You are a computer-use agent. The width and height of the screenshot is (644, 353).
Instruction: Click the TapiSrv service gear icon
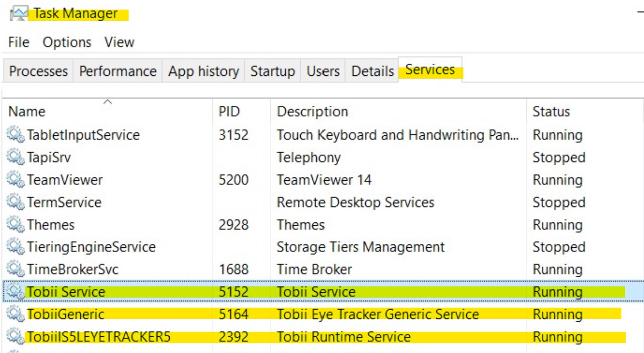[x=15, y=157]
